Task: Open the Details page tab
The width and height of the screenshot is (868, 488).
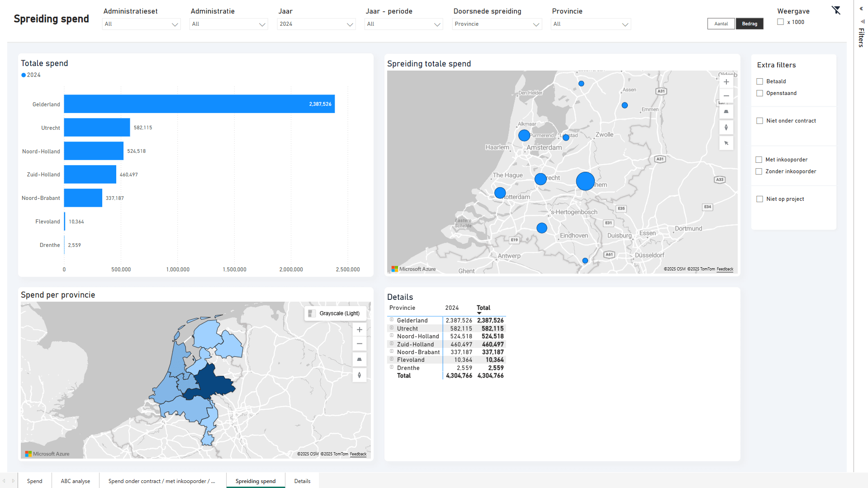Action: pyautogui.click(x=302, y=481)
